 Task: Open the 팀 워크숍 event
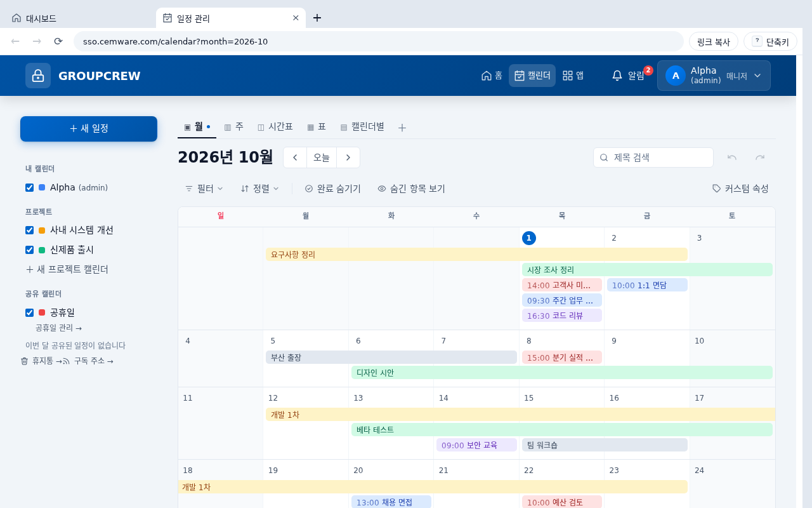pos(605,445)
